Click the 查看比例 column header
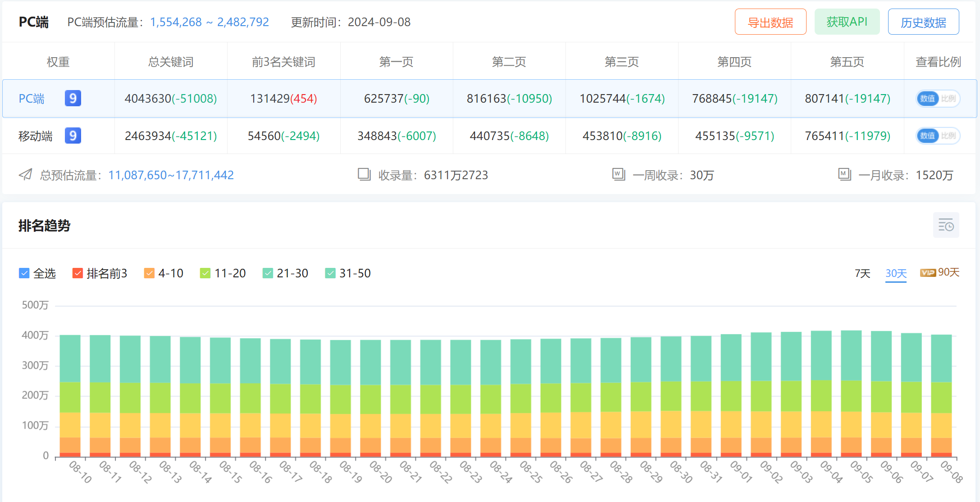Screen dimensions: 980x502 [938, 62]
